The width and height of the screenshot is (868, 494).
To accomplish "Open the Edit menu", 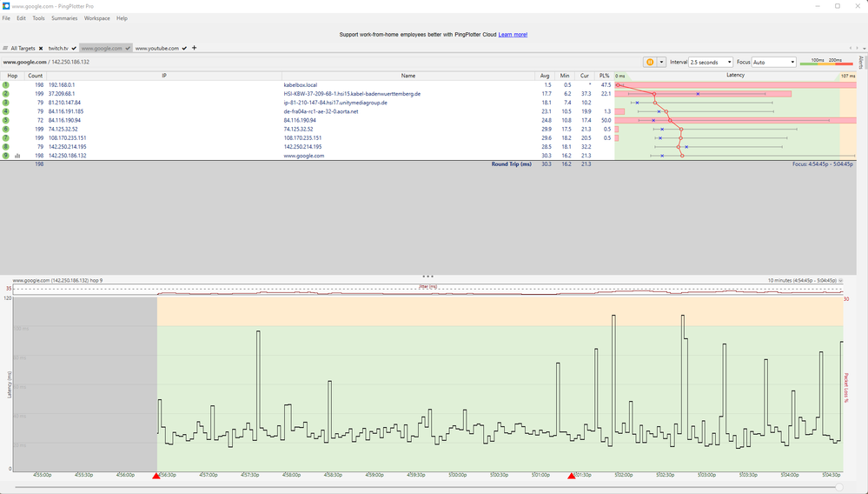I will coord(21,18).
